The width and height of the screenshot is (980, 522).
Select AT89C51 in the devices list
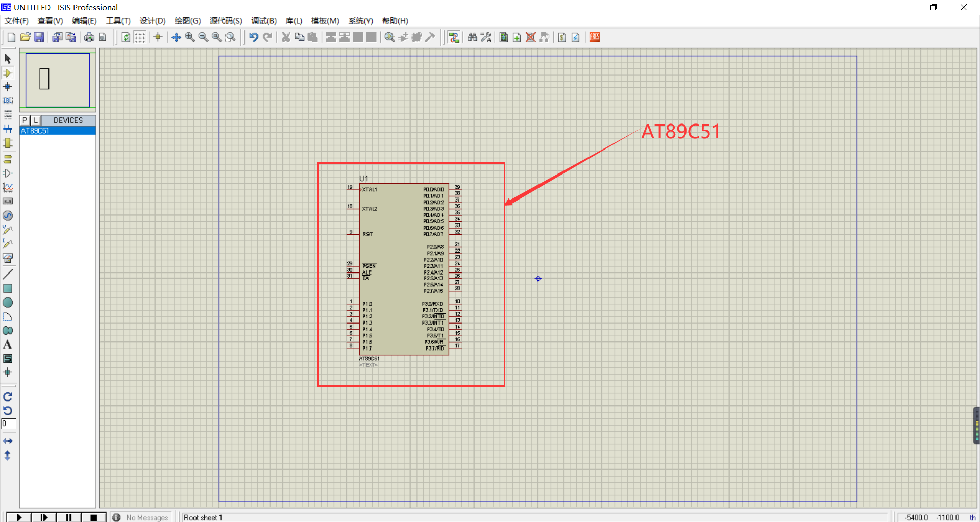[58, 131]
